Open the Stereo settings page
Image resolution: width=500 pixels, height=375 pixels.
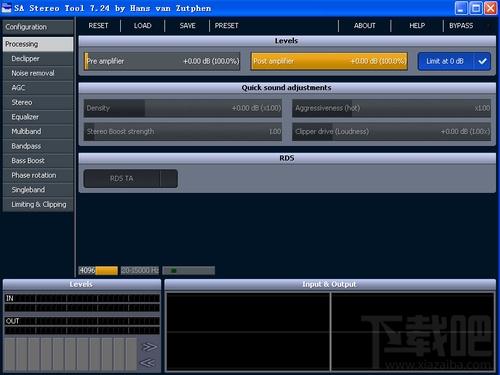coord(38,102)
